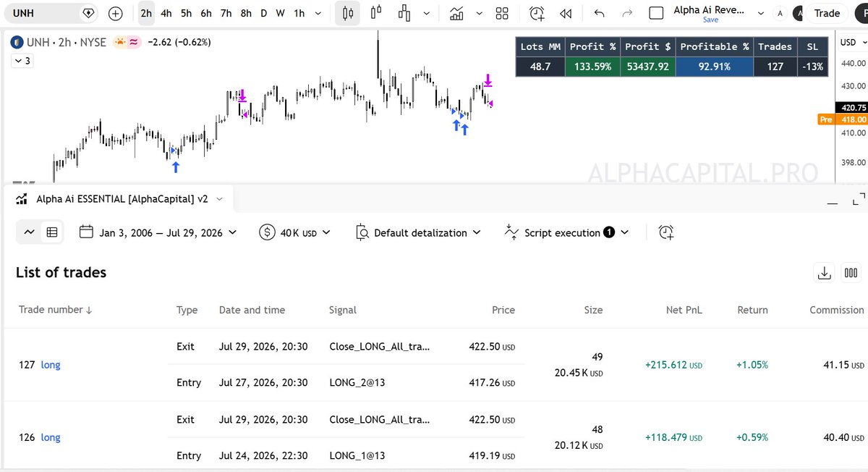Click the Signal column header
868x472 pixels.
(343, 310)
